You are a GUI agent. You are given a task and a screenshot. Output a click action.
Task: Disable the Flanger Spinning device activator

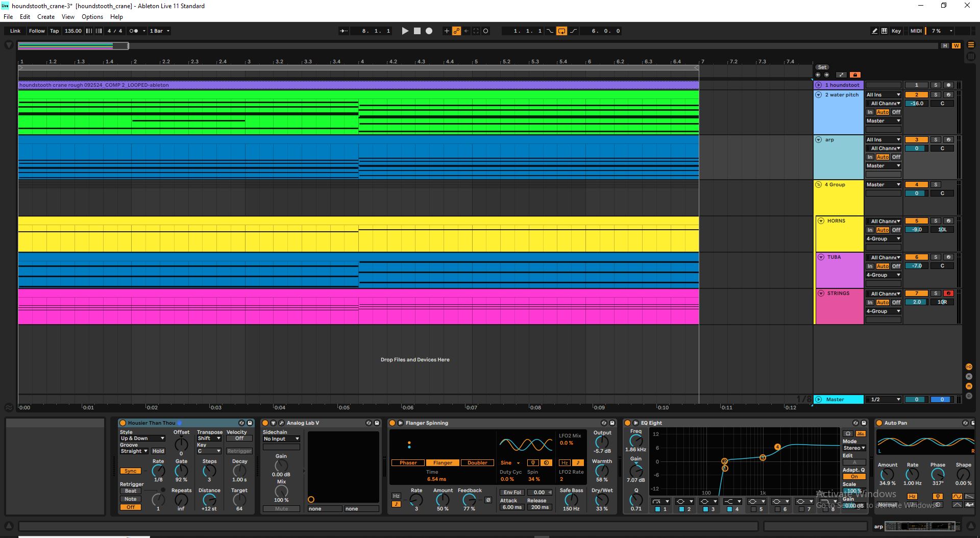click(392, 423)
